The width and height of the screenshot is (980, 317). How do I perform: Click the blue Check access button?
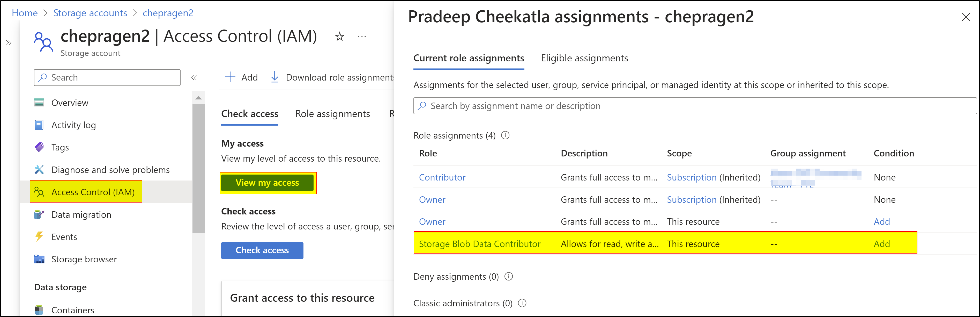point(262,250)
